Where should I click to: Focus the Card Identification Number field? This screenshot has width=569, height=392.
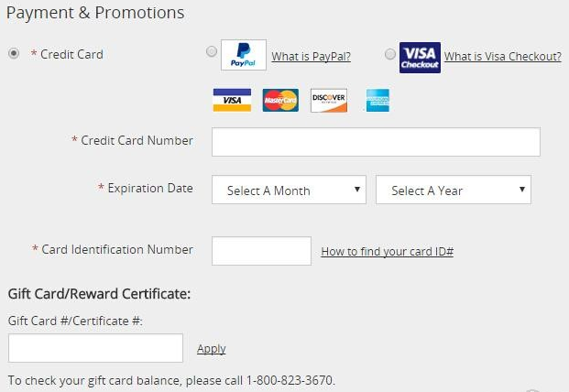tap(261, 251)
